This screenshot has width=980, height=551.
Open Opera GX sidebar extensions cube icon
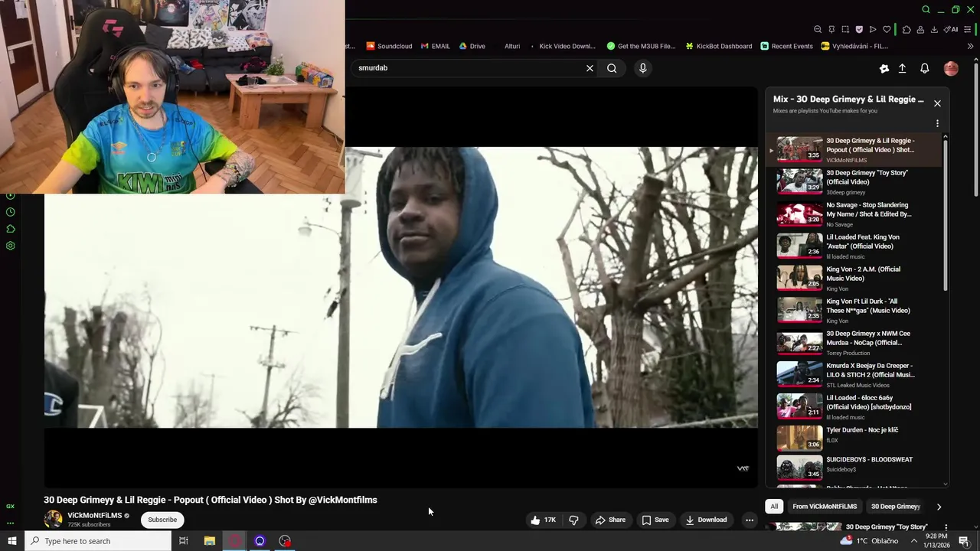[11, 229]
